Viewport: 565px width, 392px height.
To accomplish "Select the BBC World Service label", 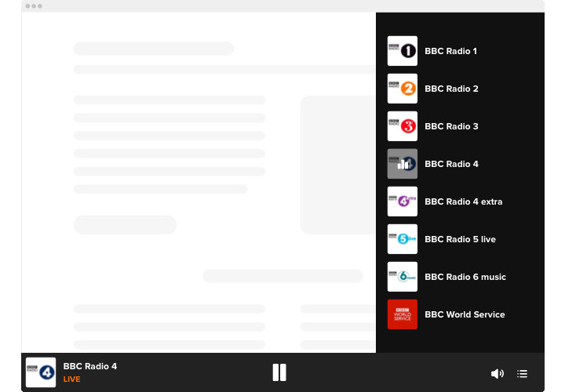I will (465, 314).
